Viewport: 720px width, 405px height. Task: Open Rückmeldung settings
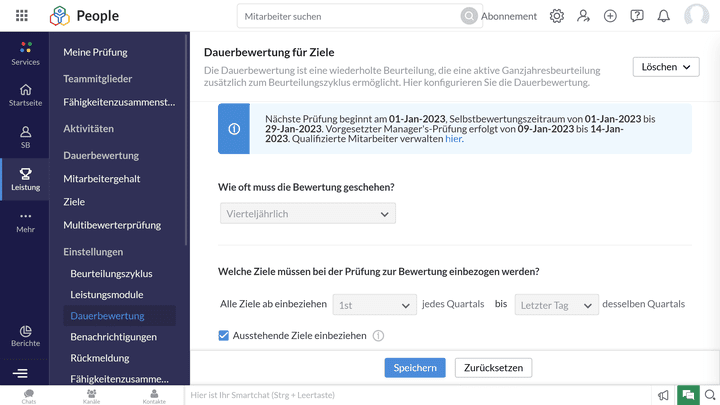click(100, 358)
